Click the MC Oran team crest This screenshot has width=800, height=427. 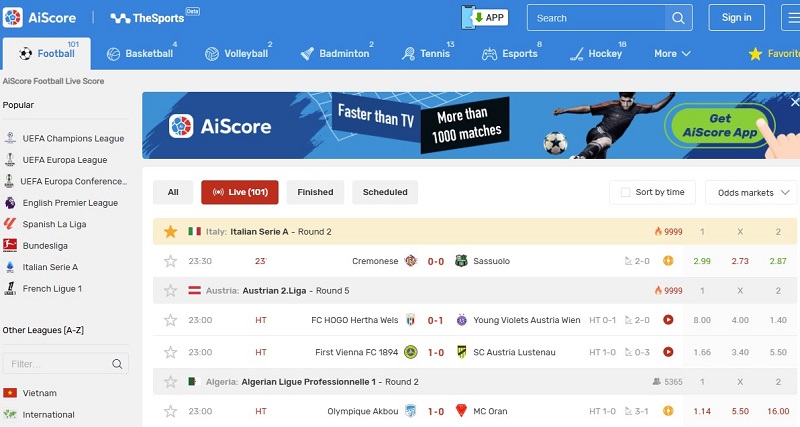(x=461, y=411)
